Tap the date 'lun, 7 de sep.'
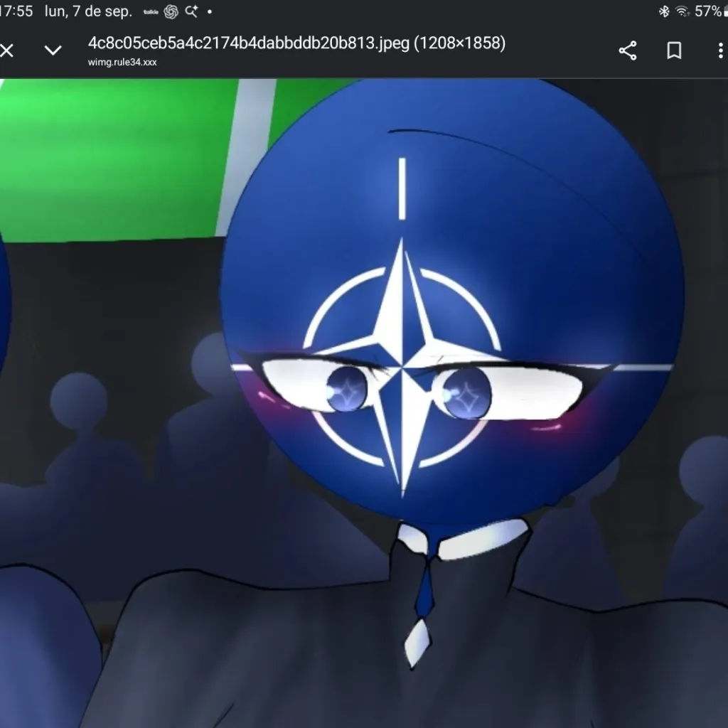728x728 pixels. click(88, 11)
